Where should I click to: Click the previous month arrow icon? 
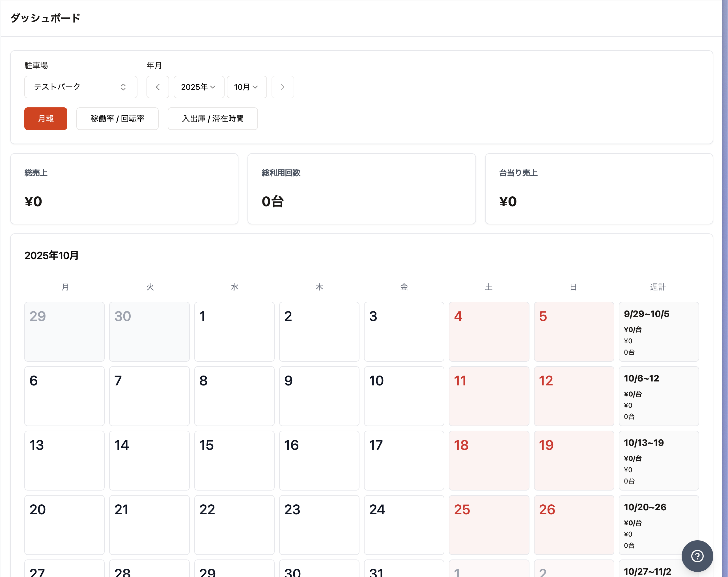coord(157,87)
